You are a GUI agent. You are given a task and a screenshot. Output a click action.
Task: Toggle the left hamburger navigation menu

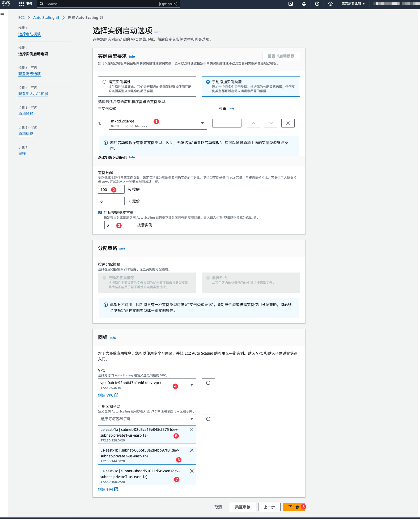2,15
